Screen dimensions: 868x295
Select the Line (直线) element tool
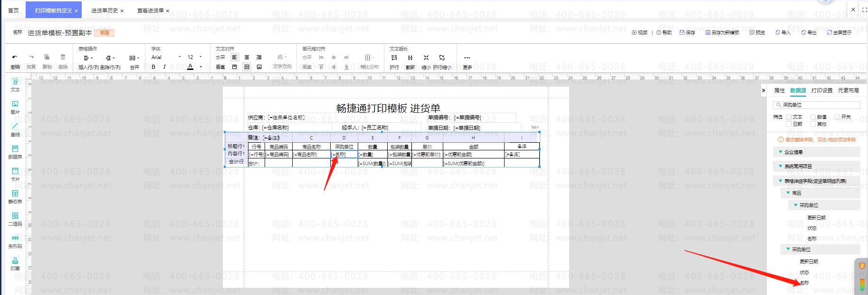coord(15,130)
